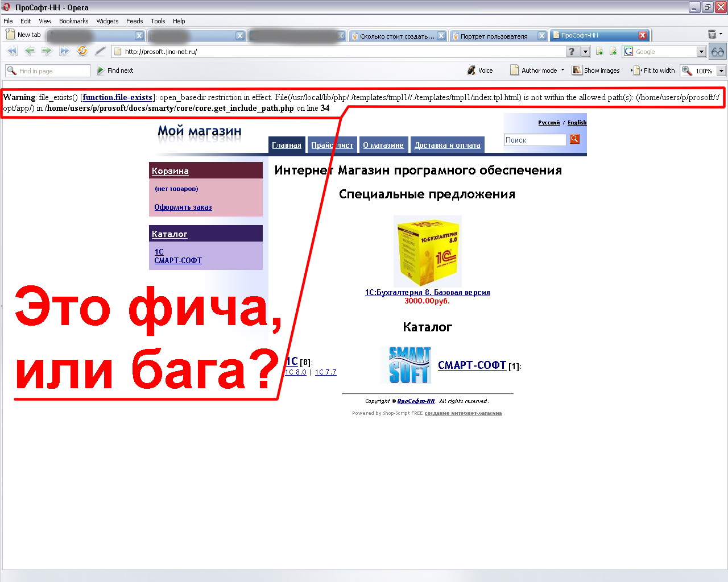Click Оформить заказ link

click(x=183, y=207)
